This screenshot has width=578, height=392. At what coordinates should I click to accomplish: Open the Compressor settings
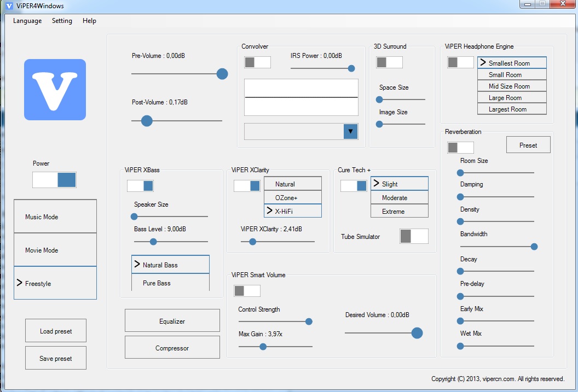click(x=172, y=348)
